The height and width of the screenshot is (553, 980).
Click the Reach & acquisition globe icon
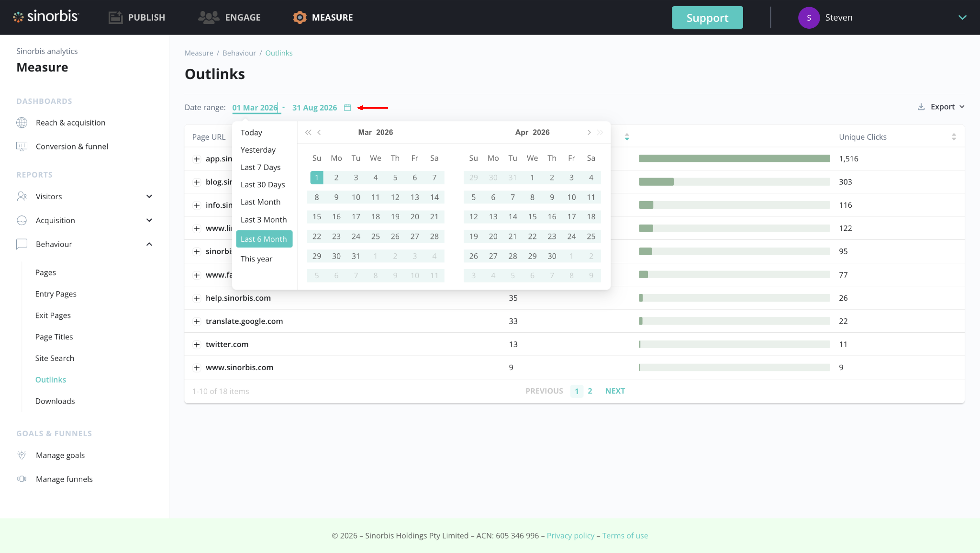22,123
